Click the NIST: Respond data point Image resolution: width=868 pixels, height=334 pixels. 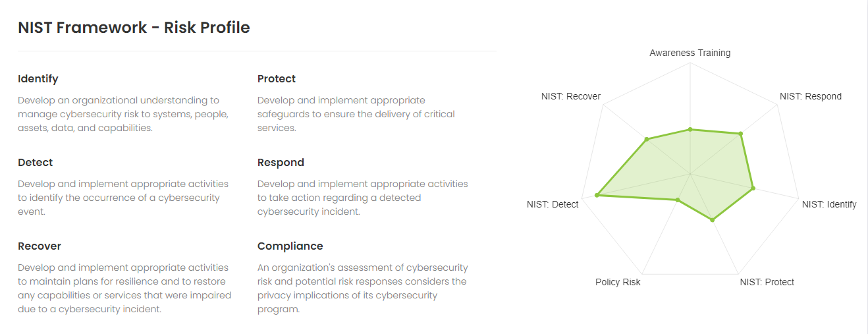click(x=741, y=134)
